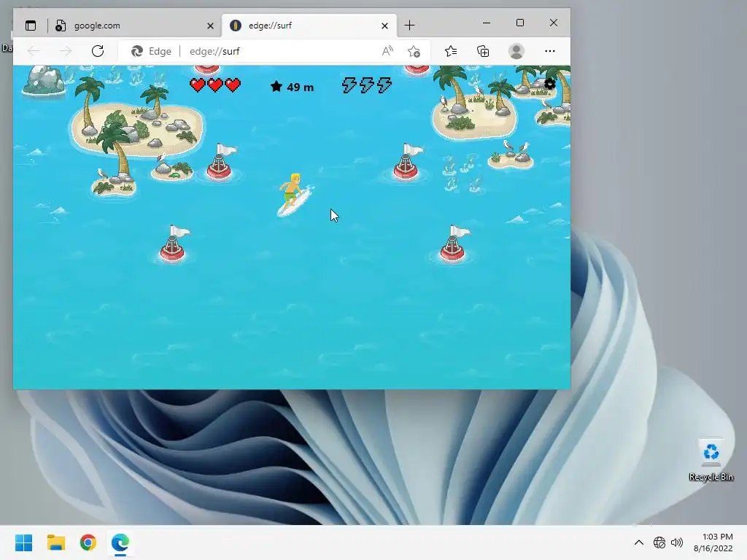Switch to the edge://surf tab

pos(309,26)
